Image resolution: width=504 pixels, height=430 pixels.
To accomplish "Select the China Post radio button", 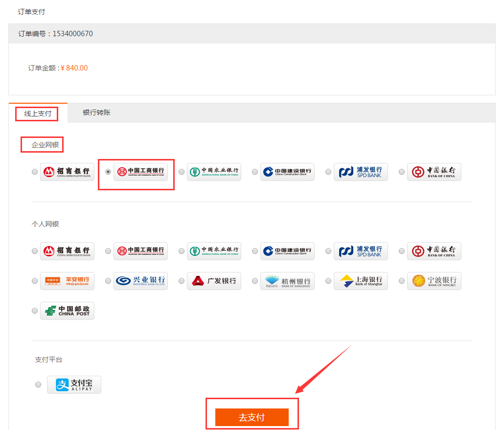I will 35,311.
